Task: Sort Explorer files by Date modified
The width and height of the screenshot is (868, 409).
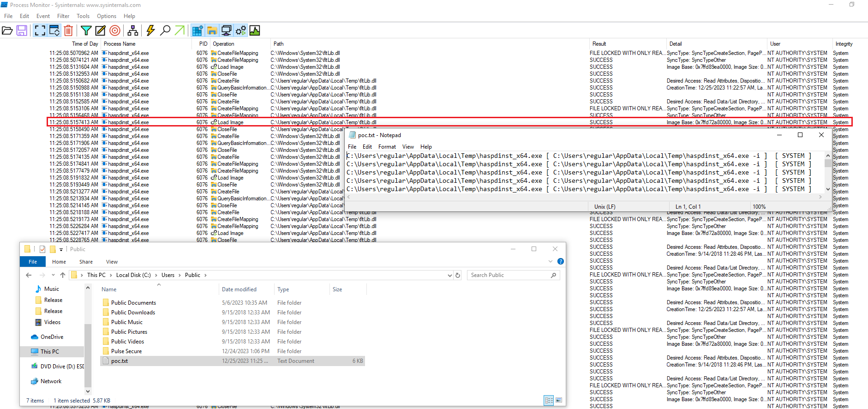Action: 239,289
